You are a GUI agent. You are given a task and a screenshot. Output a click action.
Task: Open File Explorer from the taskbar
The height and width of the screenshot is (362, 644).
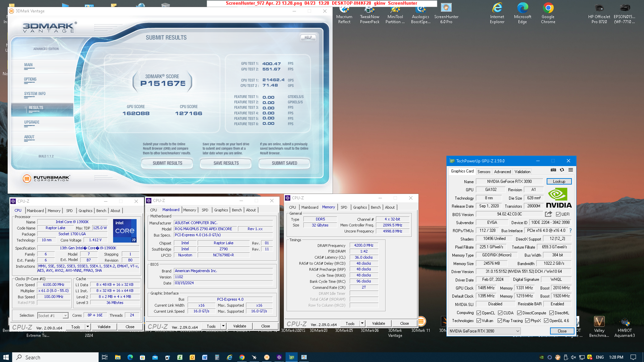coord(117,357)
